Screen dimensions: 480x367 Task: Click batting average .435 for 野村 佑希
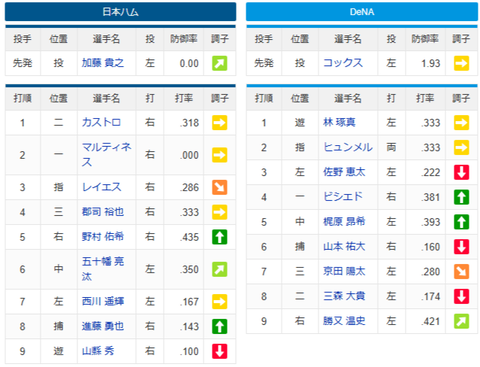click(x=190, y=237)
